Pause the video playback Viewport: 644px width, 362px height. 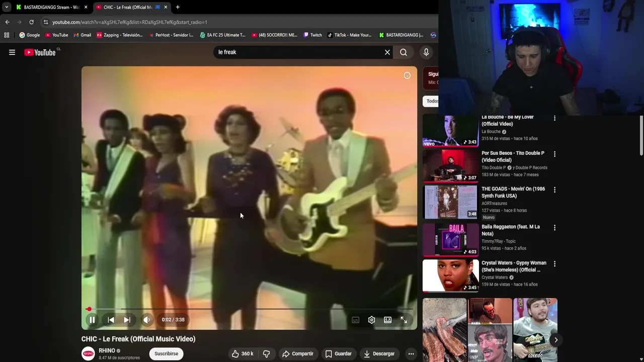[x=92, y=320]
